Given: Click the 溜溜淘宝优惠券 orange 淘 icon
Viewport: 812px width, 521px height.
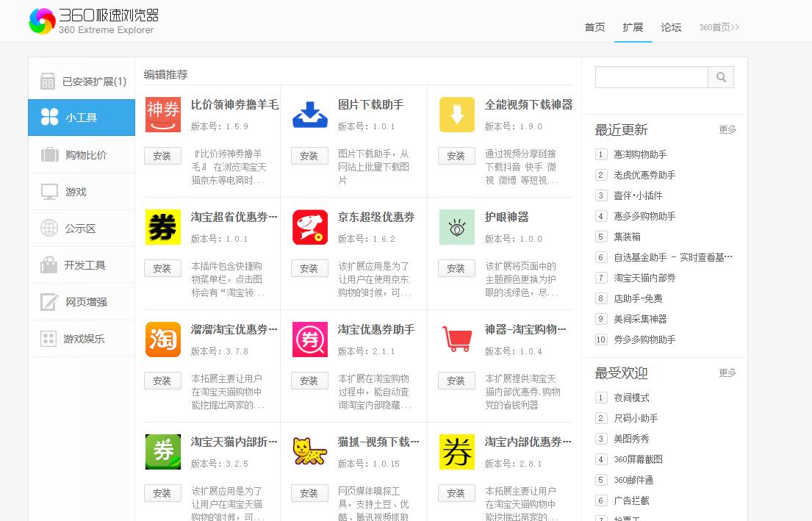Looking at the screenshot, I should click(x=162, y=340).
